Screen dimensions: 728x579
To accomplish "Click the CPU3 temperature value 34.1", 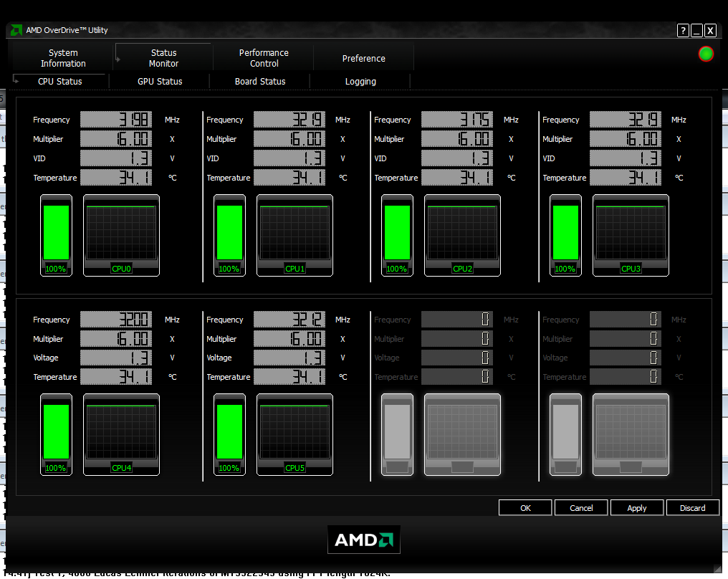I will [626, 178].
